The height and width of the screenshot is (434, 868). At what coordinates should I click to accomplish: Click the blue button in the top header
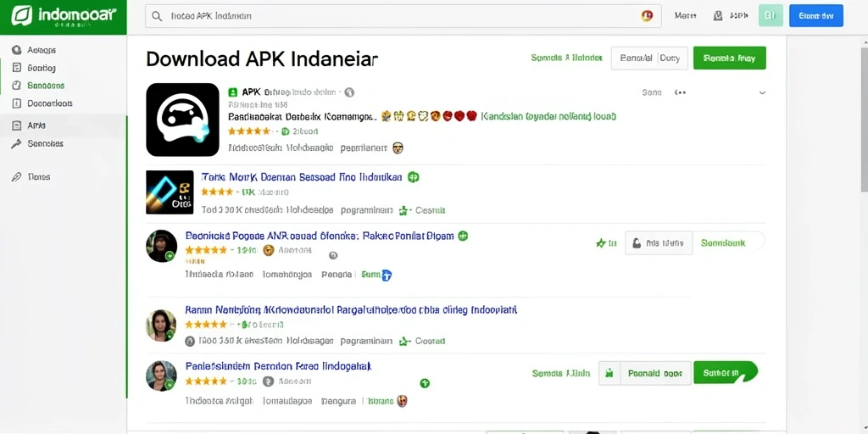click(816, 16)
